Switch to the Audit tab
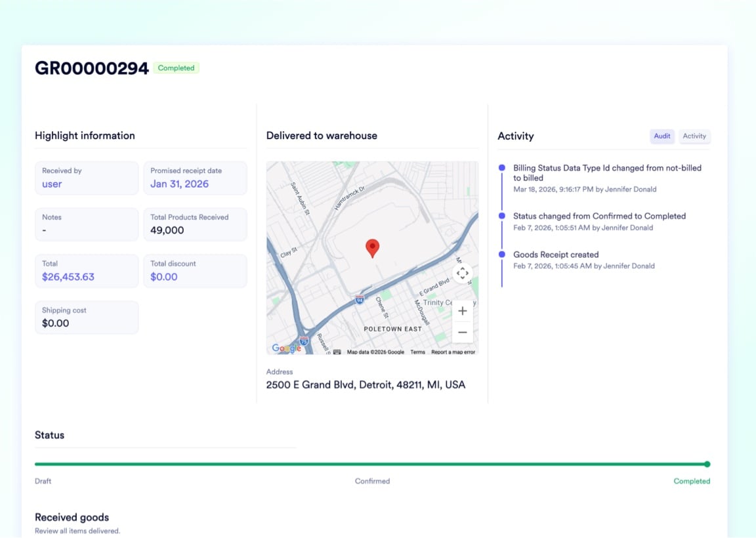 (x=662, y=136)
